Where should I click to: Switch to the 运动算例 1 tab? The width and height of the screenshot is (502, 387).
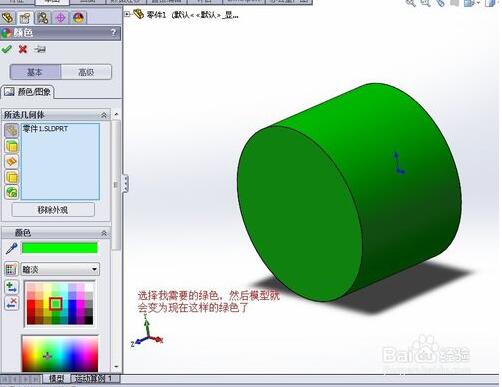pyautogui.click(x=95, y=378)
